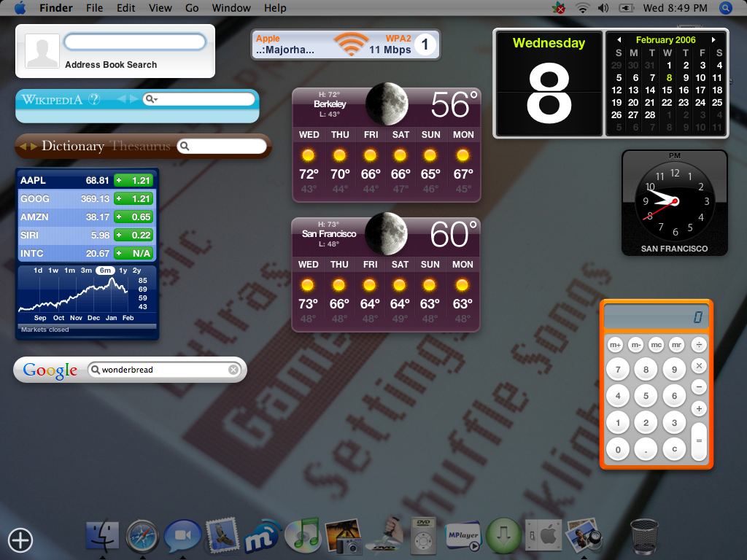Launch Safari from the Dock
Viewport: 747px width, 560px height.
[142, 537]
